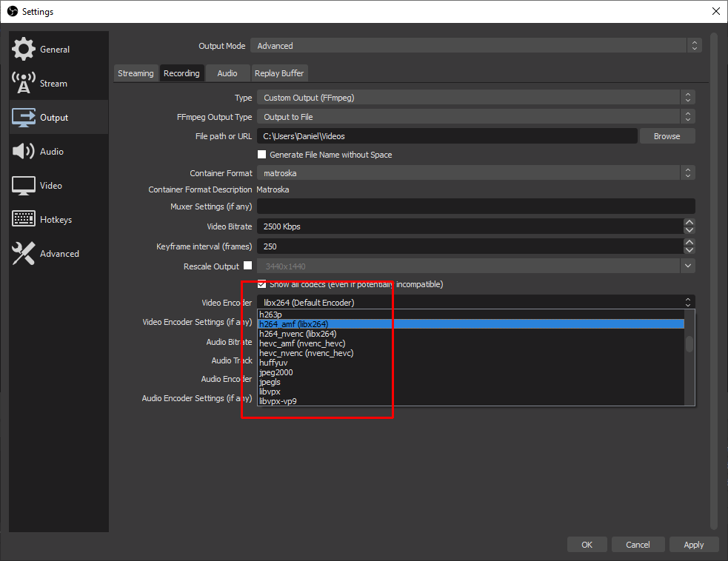The height and width of the screenshot is (561, 728).
Task: Open Advanced tools icon section
Action: click(24, 253)
